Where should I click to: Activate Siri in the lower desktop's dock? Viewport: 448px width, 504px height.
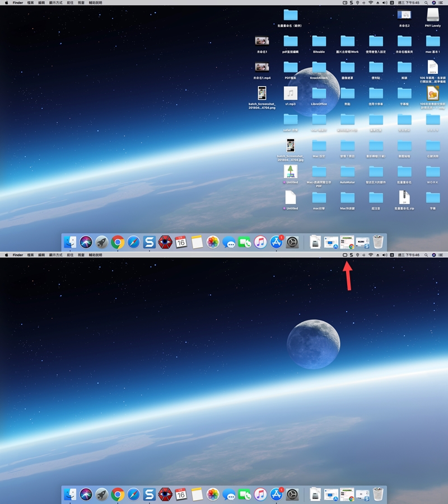[x=86, y=494]
